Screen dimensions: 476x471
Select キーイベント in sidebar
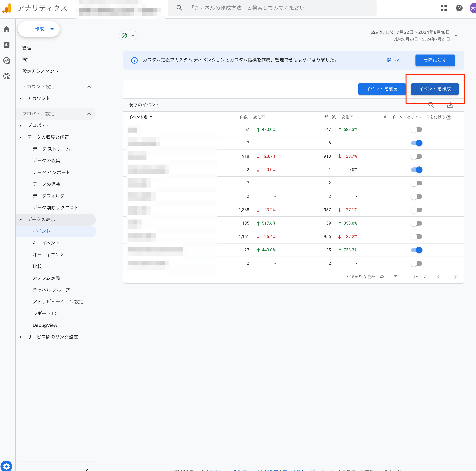[x=46, y=243]
